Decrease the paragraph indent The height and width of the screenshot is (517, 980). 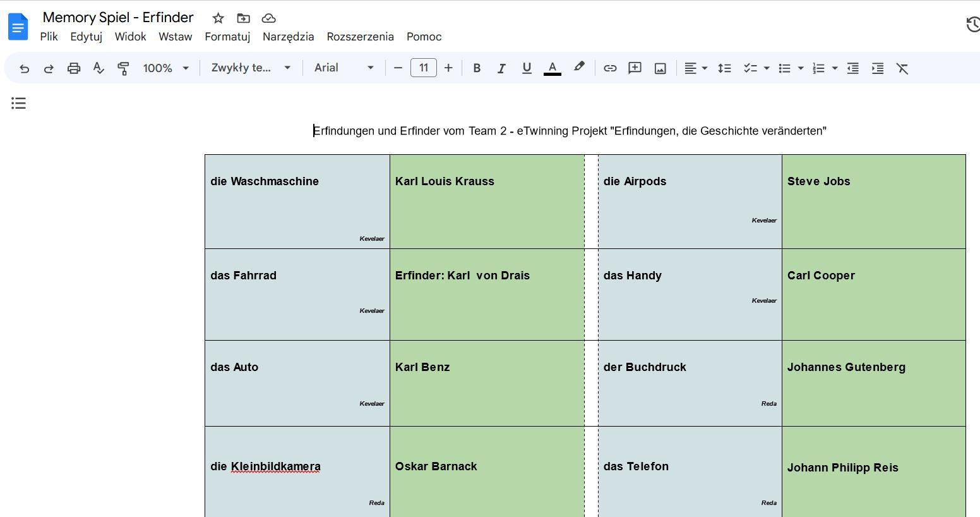[852, 68]
